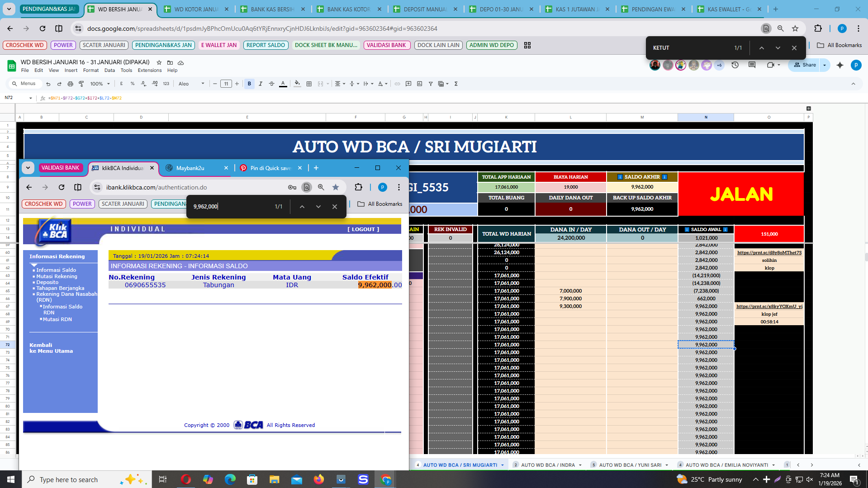Click the Windows Start button

(x=11, y=479)
